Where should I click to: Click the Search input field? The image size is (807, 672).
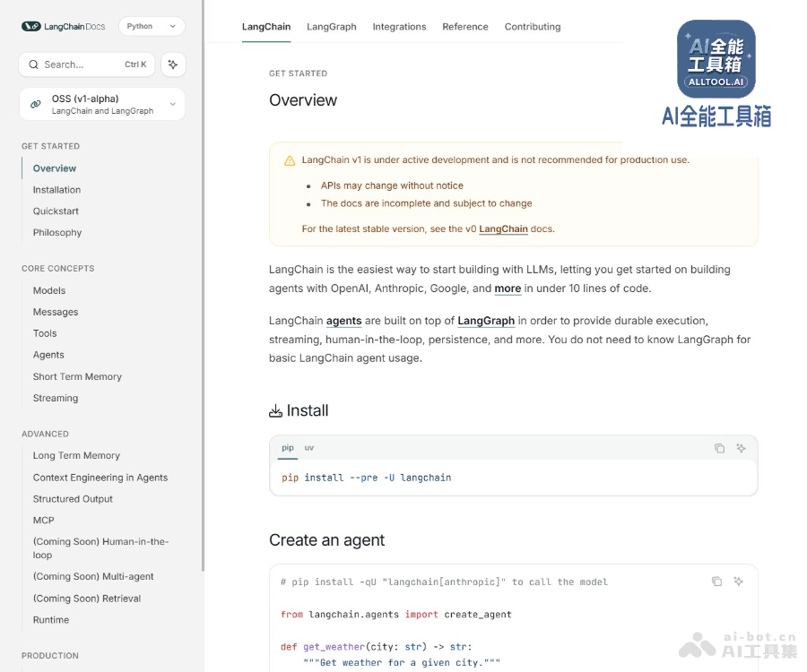coord(86,65)
